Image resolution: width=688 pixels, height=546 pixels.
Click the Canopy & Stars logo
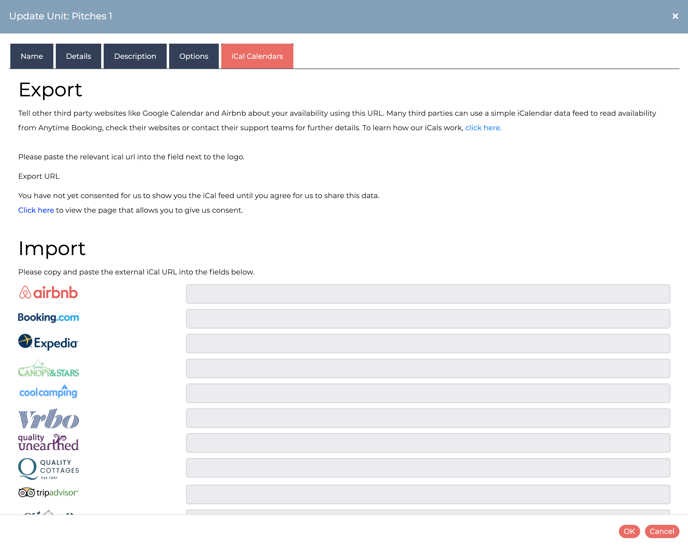[x=48, y=369]
